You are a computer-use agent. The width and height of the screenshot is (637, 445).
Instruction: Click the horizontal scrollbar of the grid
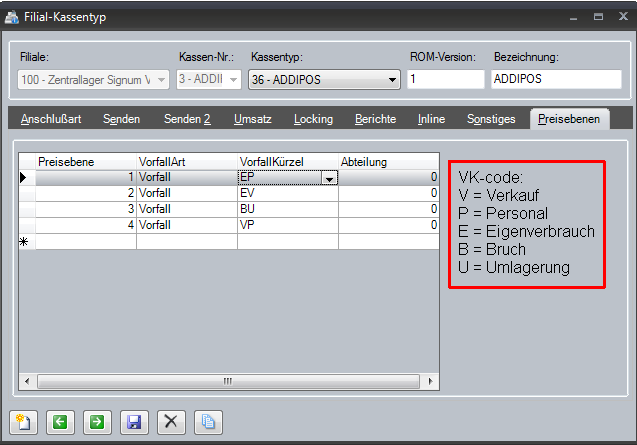[228, 381]
